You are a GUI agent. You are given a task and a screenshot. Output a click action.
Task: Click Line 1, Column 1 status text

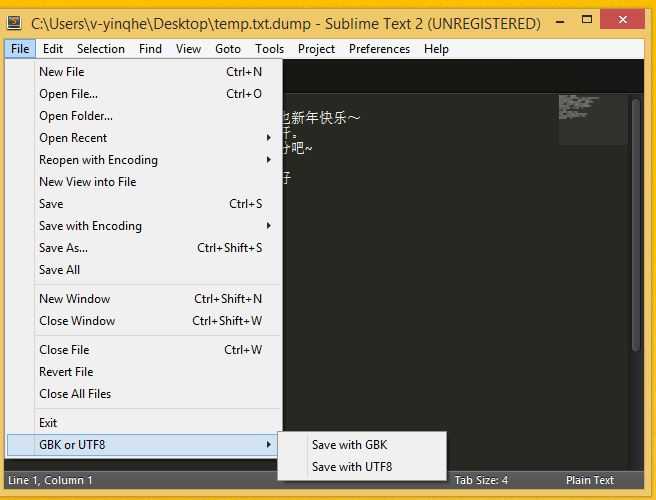point(50,480)
